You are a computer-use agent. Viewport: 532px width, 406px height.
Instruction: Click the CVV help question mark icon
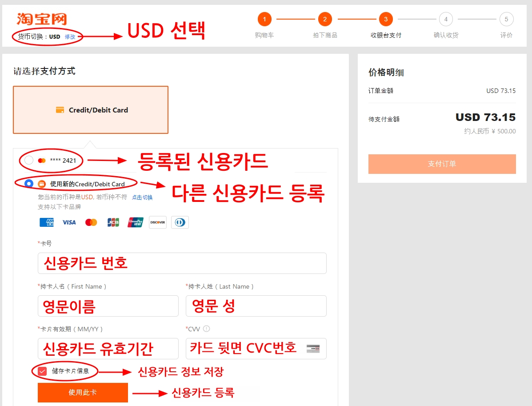click(206, 329)
